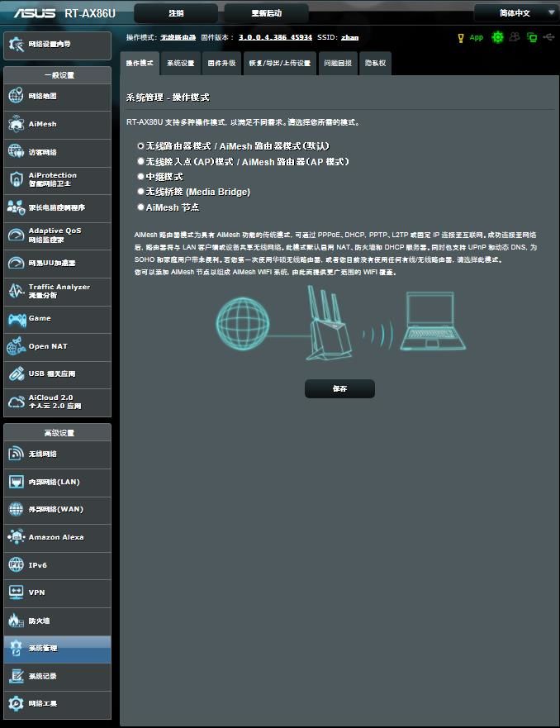
Task: Open the Traffic Analyzer icon
Action: pos(17,291)
